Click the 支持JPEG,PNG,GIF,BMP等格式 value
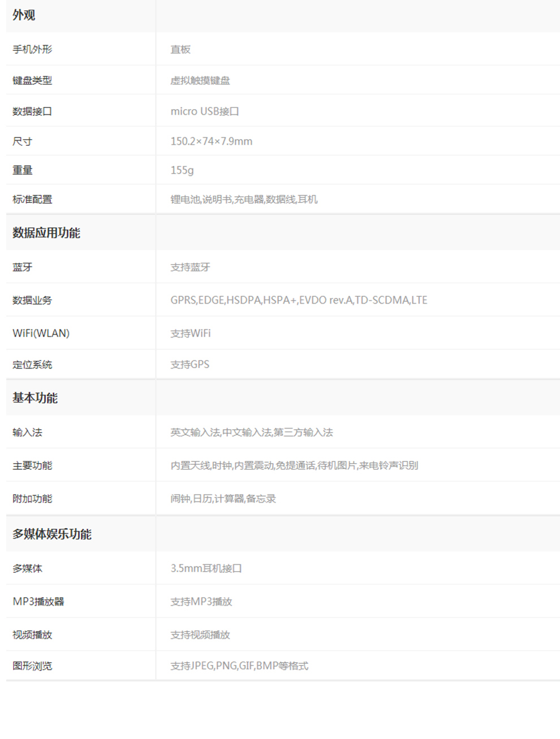560x739 pixels. click(239, 666)
